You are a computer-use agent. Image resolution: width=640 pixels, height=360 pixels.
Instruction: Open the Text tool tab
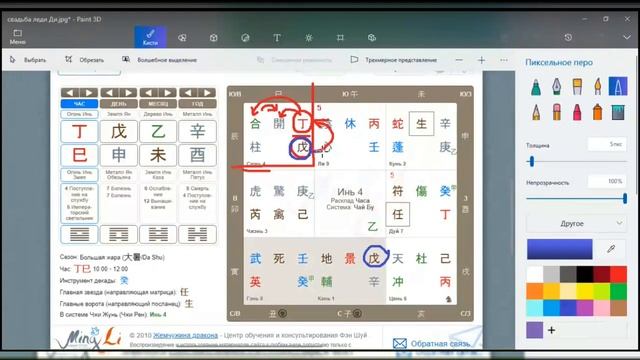pyautogui.click(x=277, y=38)
